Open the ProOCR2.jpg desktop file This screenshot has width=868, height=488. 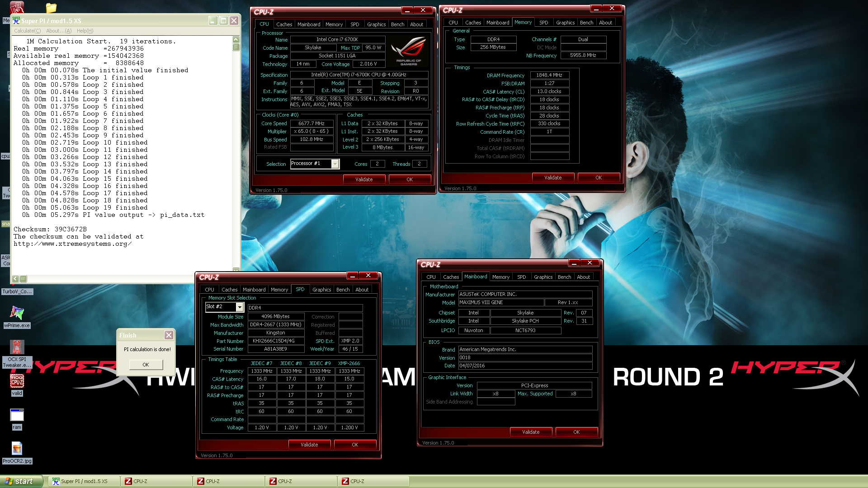17,452
